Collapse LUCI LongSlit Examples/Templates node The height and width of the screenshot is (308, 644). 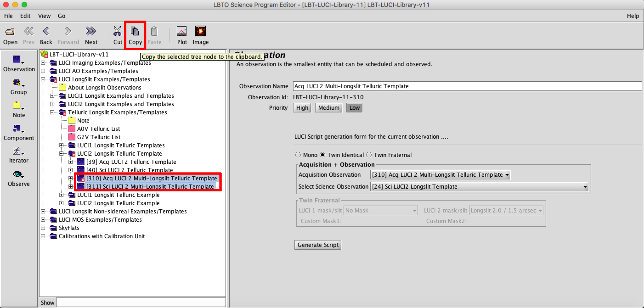tap(43, 79)
